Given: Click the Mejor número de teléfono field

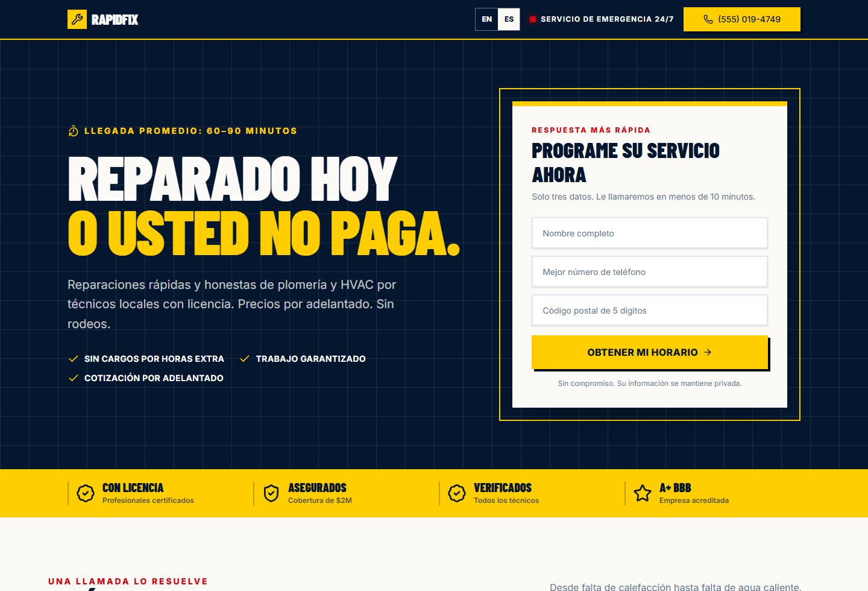Looking at the screenshot, I should coord(650,272).
